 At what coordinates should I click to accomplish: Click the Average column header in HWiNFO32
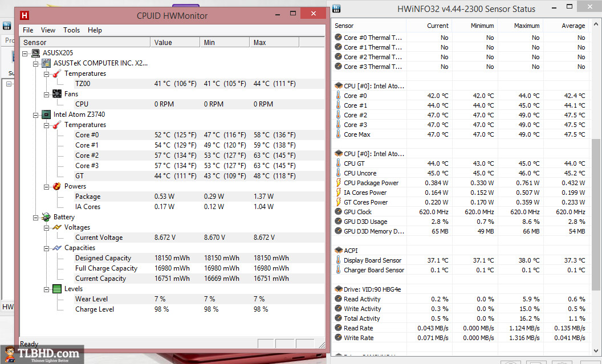pos(565,26)
